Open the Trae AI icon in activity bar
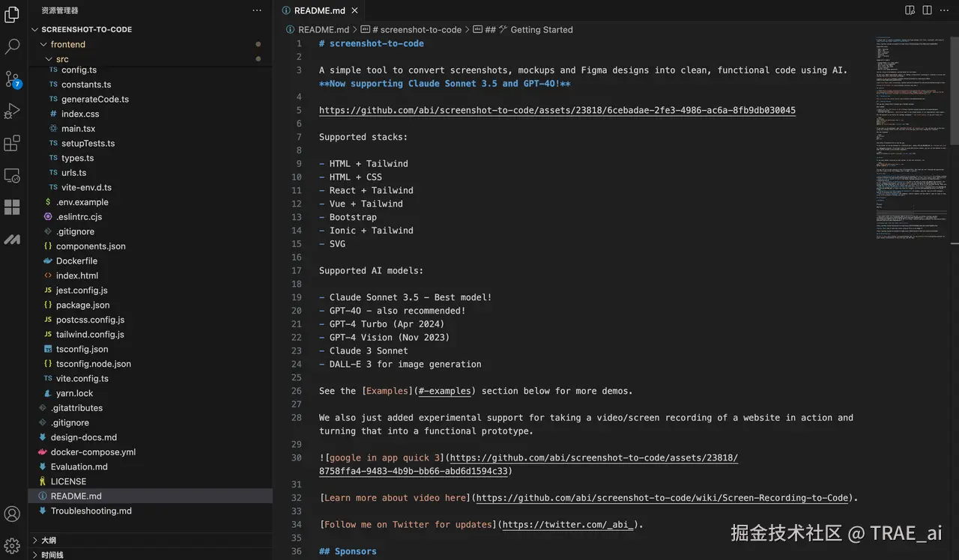Image resolution: width=959 pixels, height=560 pixels. (x=12, y=240)
